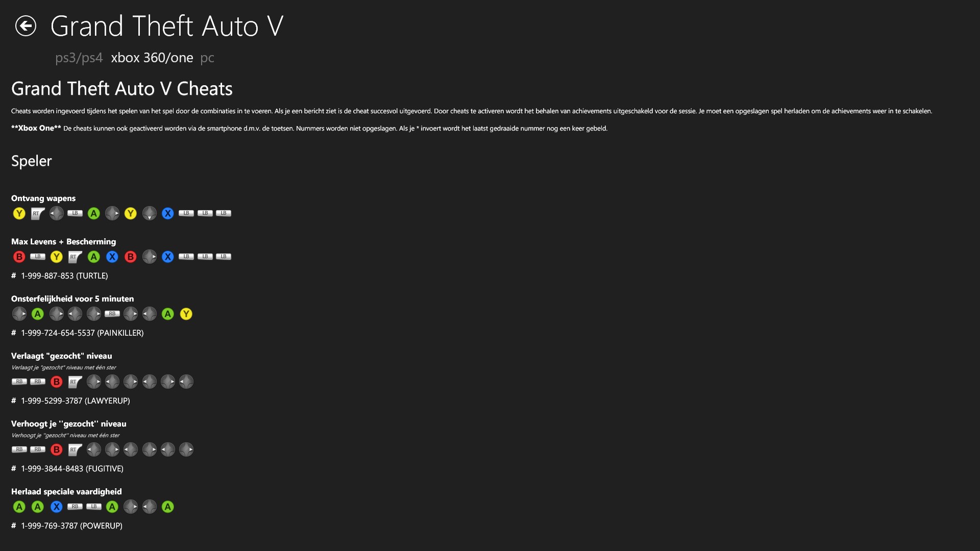Screen dimensions: 980x551
Task: Open the pc tab
Action: (x=207, y=58)
